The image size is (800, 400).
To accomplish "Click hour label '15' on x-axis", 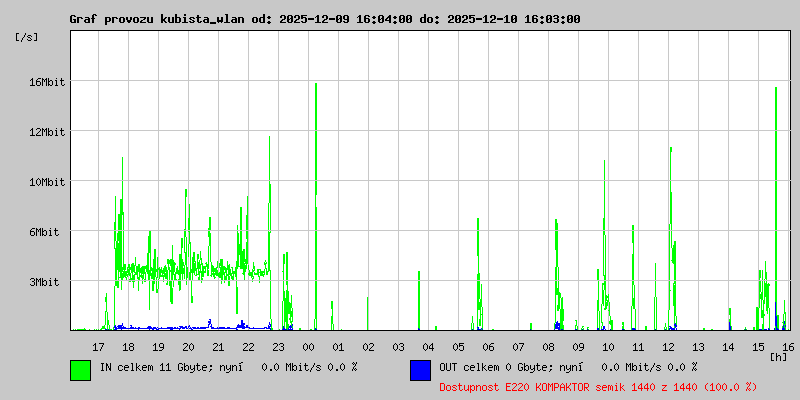I will click(759, 347).
